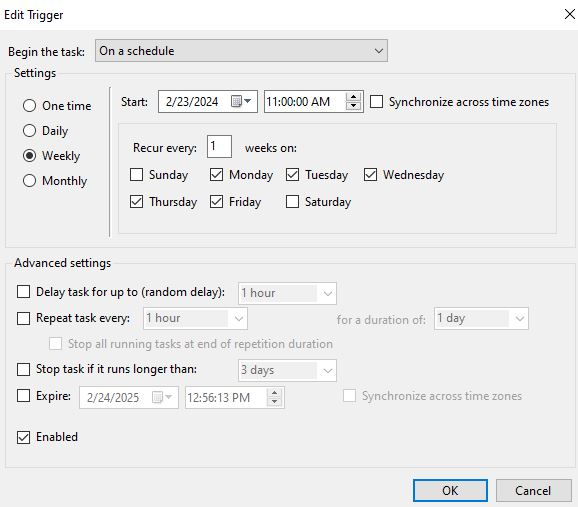Enable Synchronize across time zones for Start

pyautogui.click(x=376, y=101)
